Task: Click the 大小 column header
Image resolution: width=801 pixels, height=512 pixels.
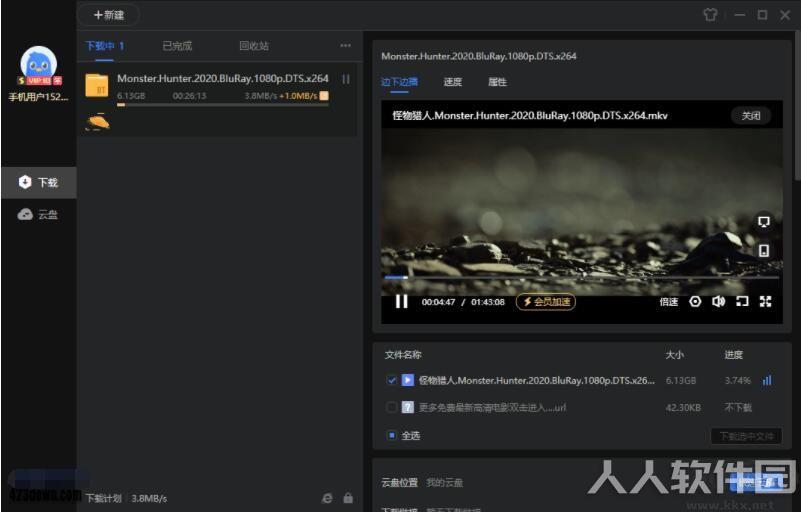Action: click(x=674, y=355)
